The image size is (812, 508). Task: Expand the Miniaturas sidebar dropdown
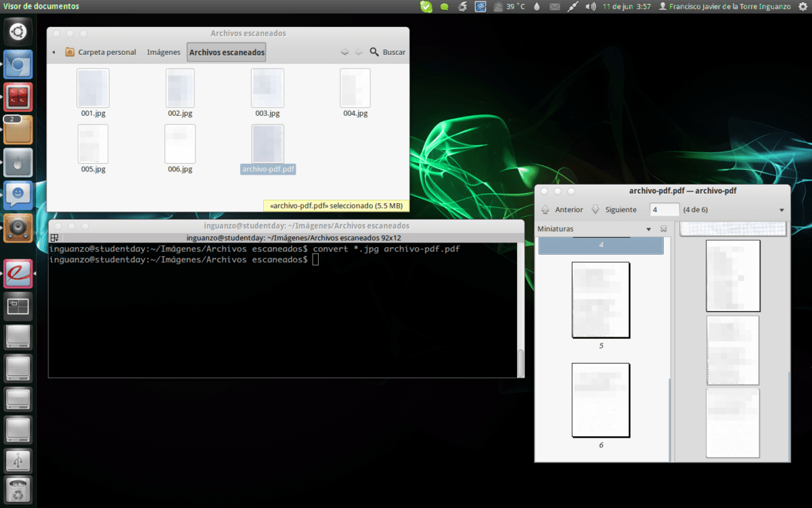649,229
